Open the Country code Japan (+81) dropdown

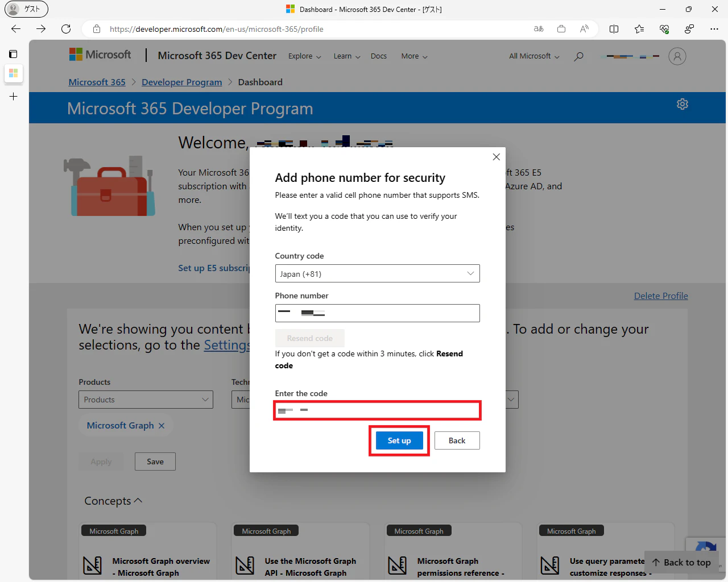click(x=377, y=273)
